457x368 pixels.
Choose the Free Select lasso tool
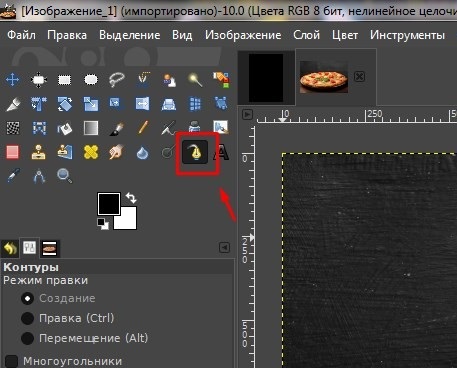pyautogui.click(x=117, y=80)
